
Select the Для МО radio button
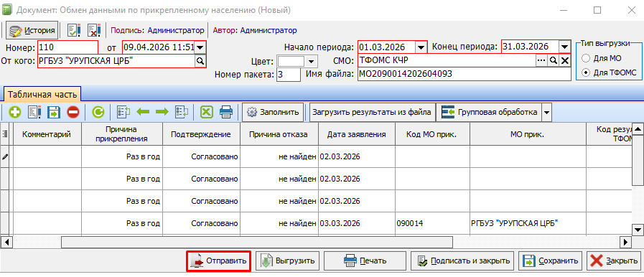(586, 58)
